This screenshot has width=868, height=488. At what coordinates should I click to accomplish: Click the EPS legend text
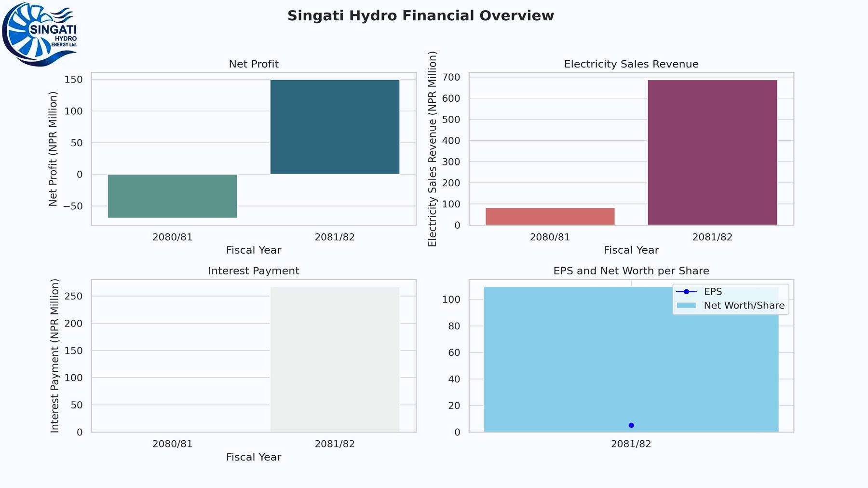713,292
